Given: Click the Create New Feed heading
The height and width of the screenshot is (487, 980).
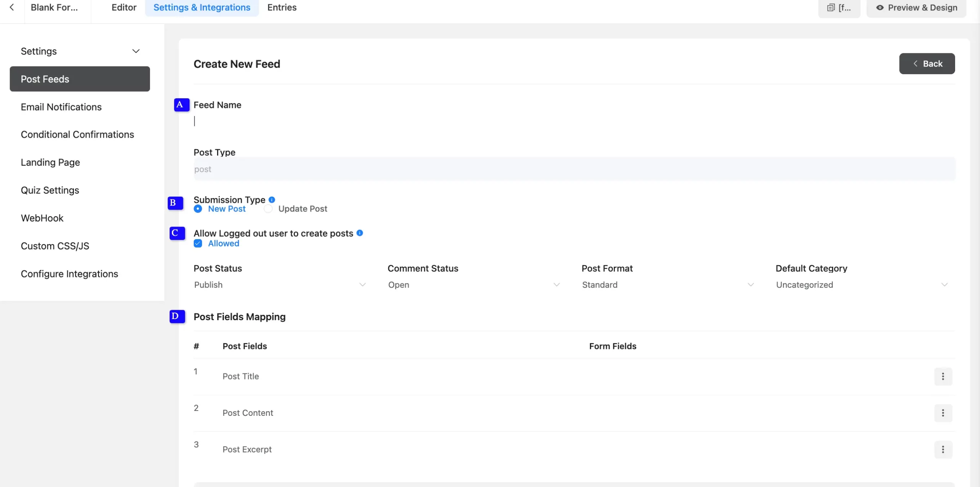Looking at the screenshot, I should pos(237,64).
